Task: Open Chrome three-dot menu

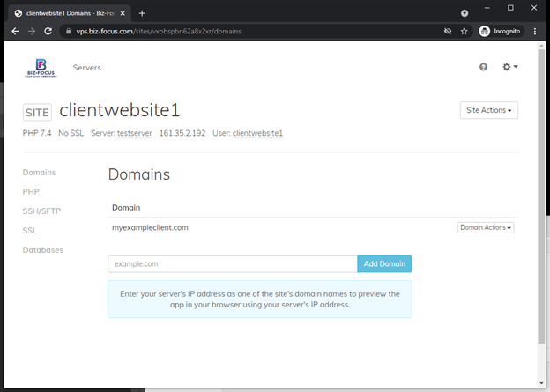Action: pyautogui.click(x=534, y=31)
